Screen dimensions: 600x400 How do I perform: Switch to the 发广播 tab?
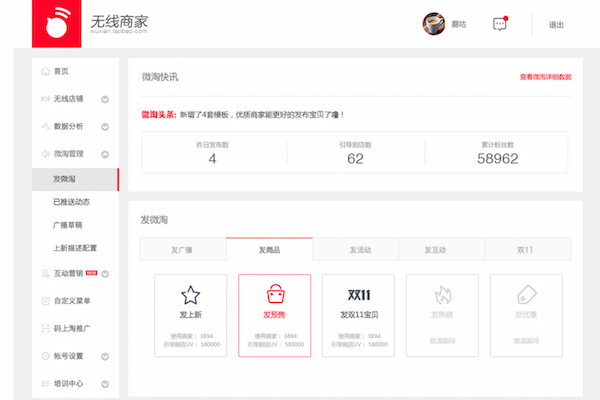point(183,250)
